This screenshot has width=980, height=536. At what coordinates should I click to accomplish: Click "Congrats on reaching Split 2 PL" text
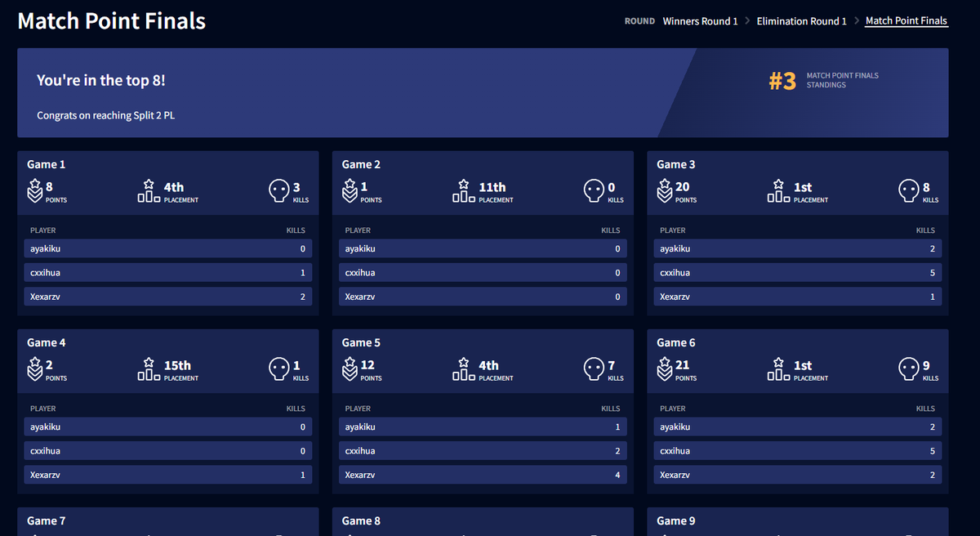(x=106, y=116)
